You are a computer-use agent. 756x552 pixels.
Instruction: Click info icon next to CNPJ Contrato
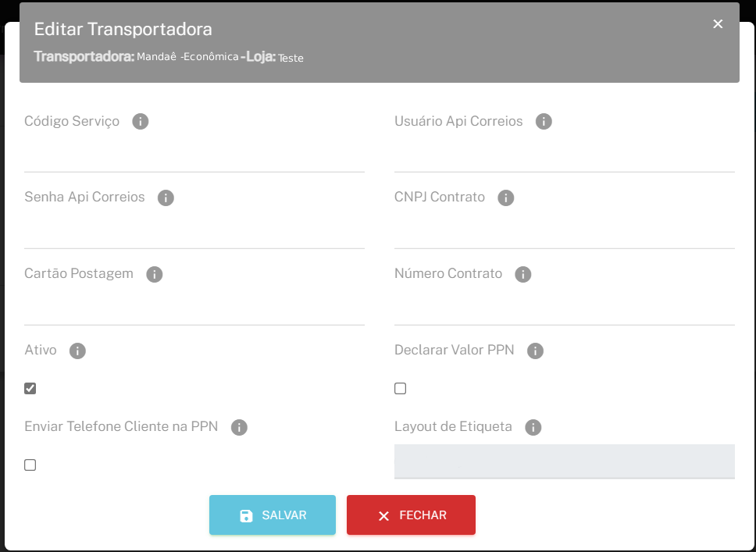506,198
